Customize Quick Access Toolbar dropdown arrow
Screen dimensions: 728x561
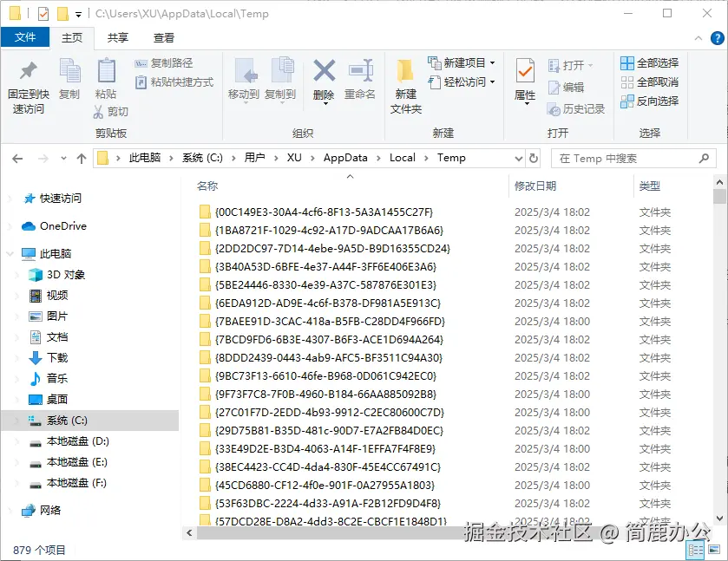click(78, 15)
